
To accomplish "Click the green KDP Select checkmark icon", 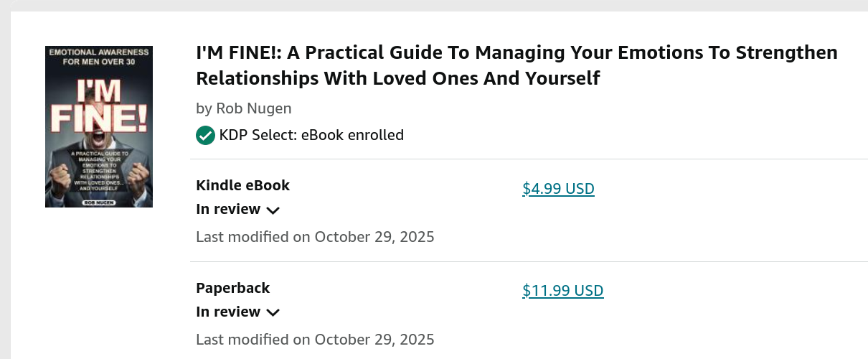I will pyautogui.click(x=205, y=135).
